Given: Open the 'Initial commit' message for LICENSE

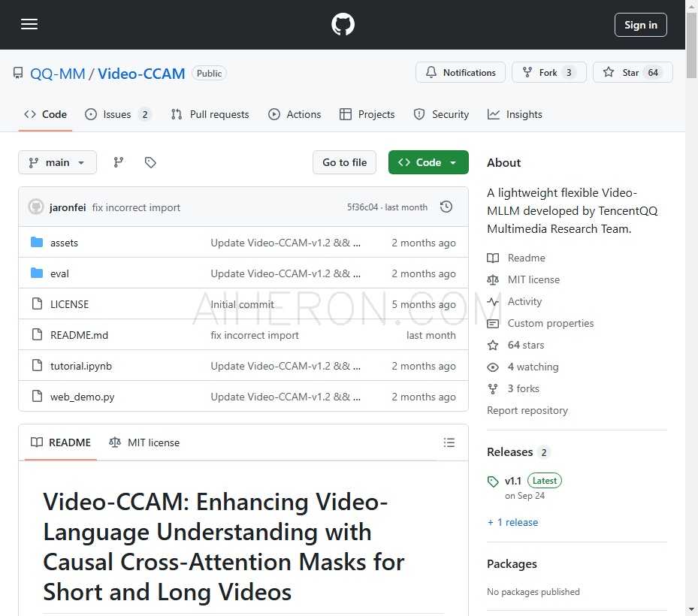Looking at the screenshot, I should coord(242,304).
